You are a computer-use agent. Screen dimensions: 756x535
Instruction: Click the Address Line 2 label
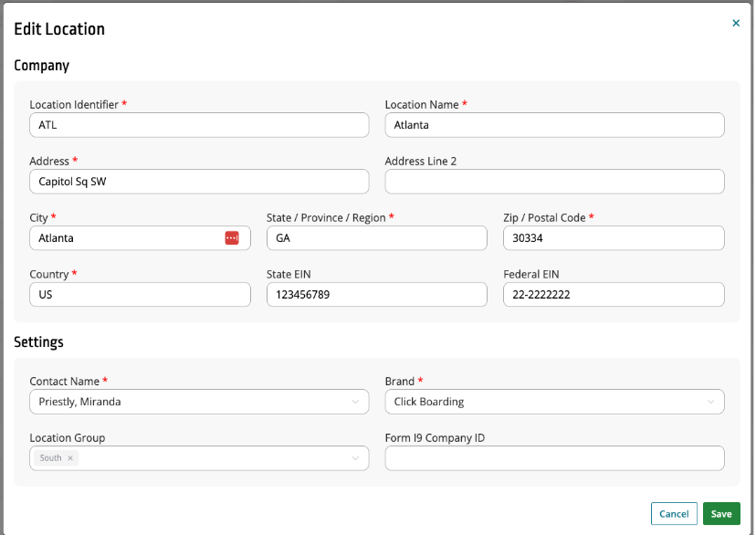click(x=420, y=161)
